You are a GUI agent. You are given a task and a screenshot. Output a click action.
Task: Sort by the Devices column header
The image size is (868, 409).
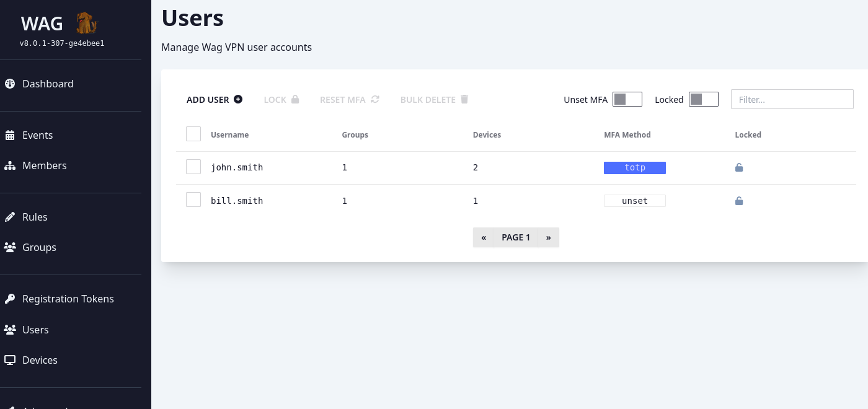[487, 134]
